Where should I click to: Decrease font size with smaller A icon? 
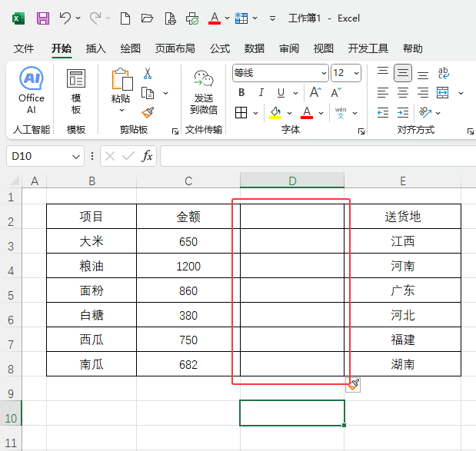336,92
